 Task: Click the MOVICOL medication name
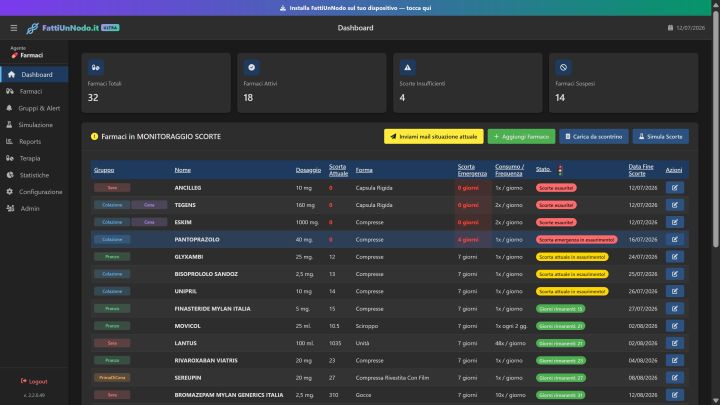[x=187, y=326]
